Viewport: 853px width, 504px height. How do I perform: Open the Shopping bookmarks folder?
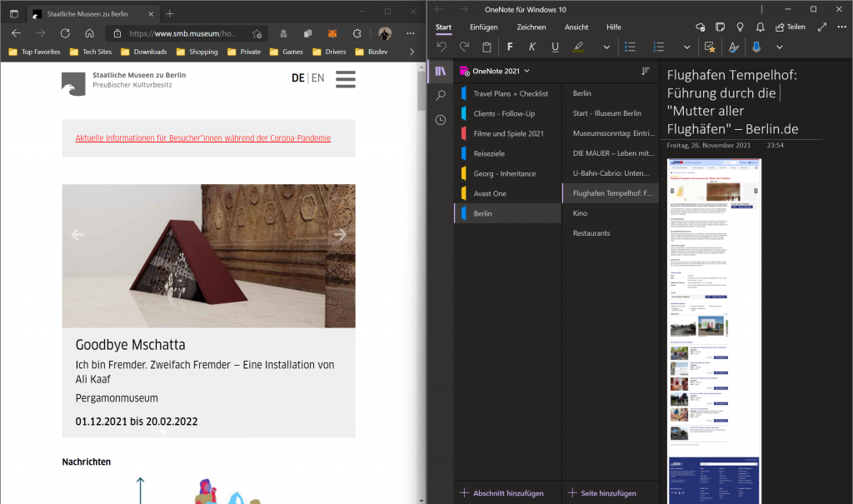(197, 52)
